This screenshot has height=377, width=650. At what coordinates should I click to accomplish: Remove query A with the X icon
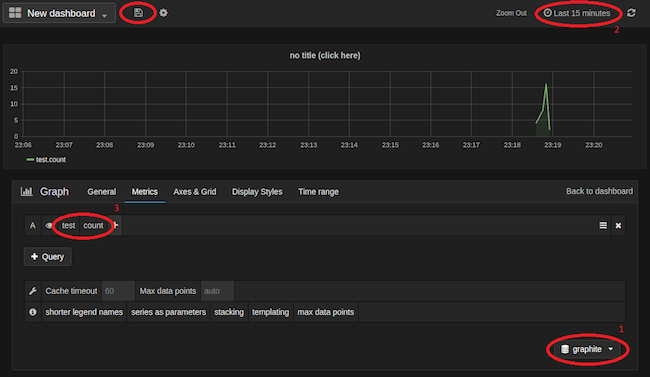point(618,226)
